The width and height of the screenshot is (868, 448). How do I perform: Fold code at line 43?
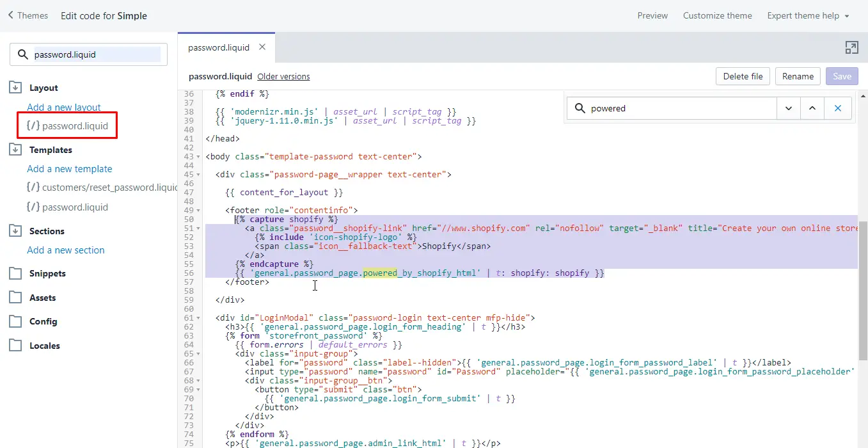click(198, 157)
